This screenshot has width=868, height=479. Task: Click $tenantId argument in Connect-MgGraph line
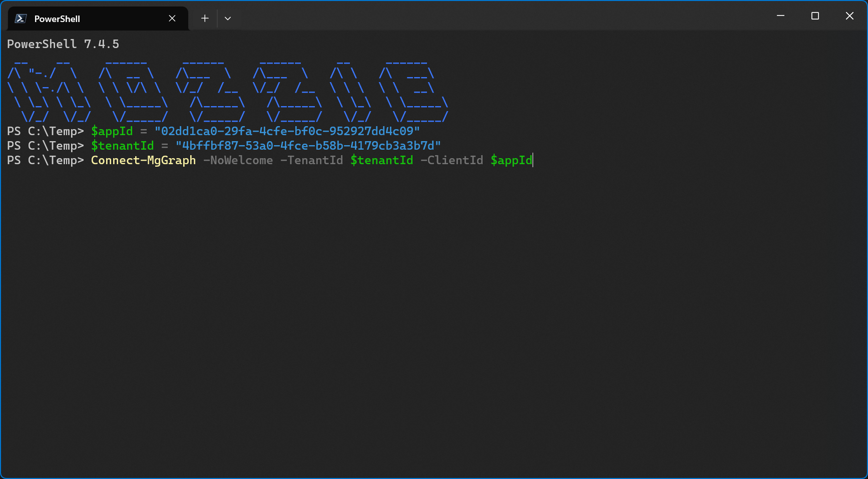tap(382, 160)
